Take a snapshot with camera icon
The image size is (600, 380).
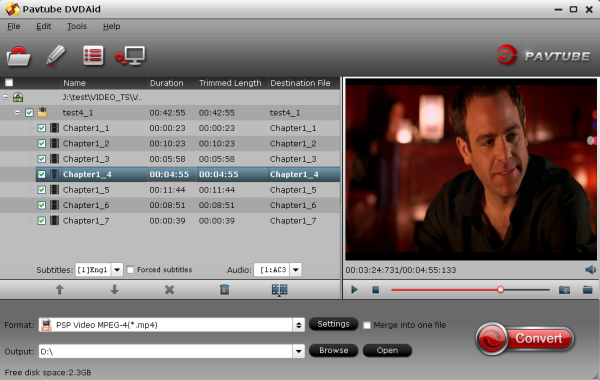click(564, 290)
